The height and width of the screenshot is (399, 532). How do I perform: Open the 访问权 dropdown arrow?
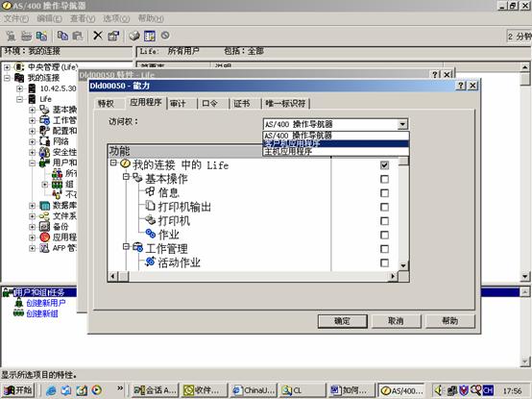tap(402, 124)
